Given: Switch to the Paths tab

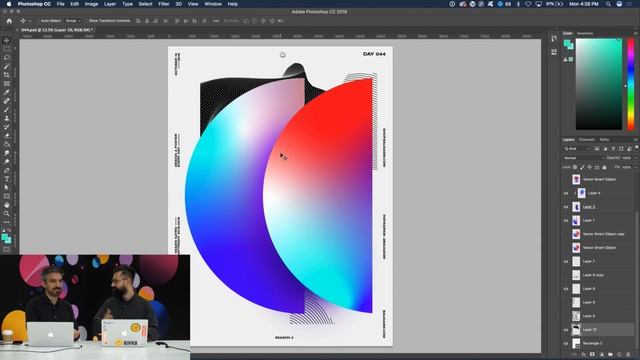Looking at the screenshot, I should coord(604,140).
